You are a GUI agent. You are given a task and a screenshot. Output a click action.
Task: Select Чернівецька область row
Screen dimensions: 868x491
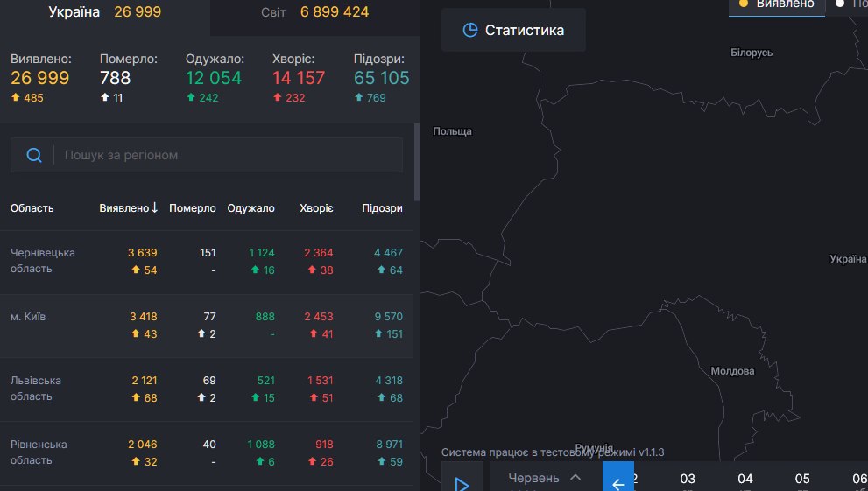pos(42,261)
